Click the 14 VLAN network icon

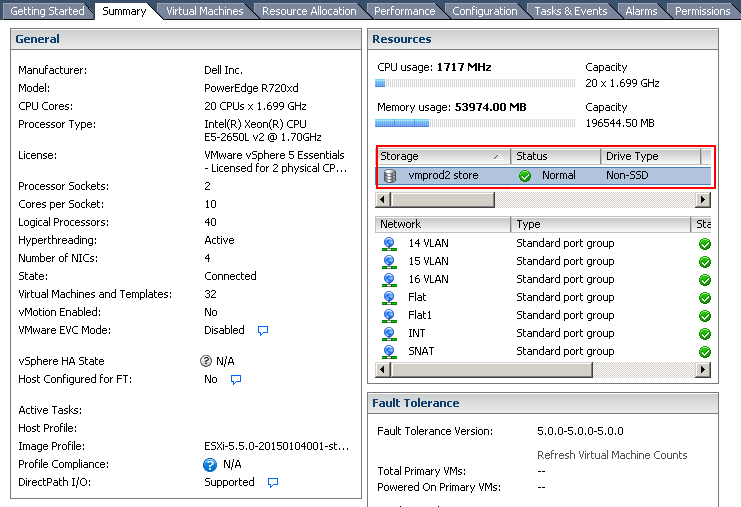(389, 243)
